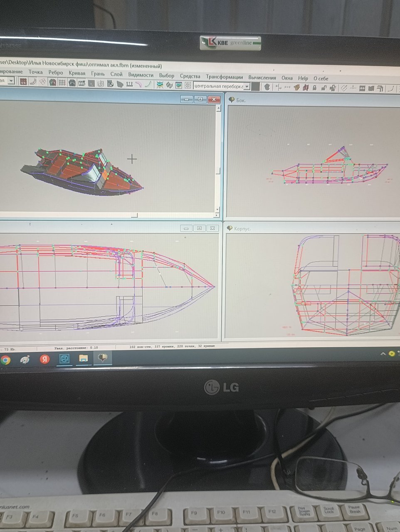The image size is (400, 532).
Task: Click the add point icon
Action: [279, 87]
